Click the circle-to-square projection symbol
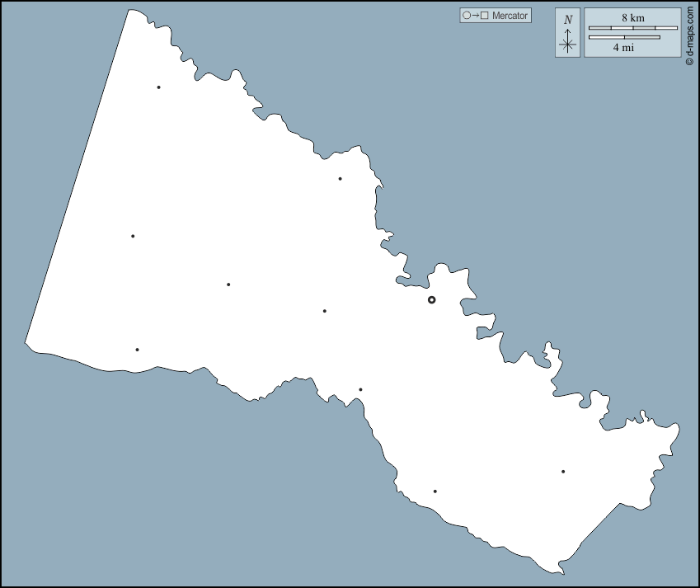 click(476, 16)
